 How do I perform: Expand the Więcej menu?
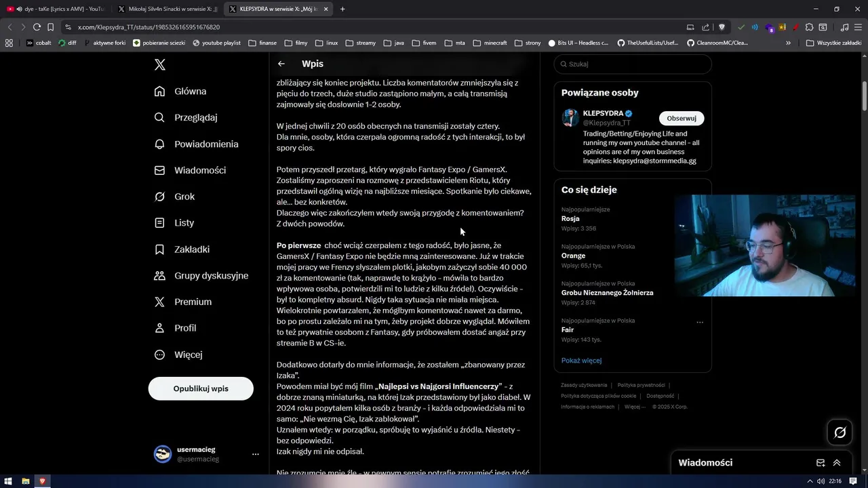178,354
